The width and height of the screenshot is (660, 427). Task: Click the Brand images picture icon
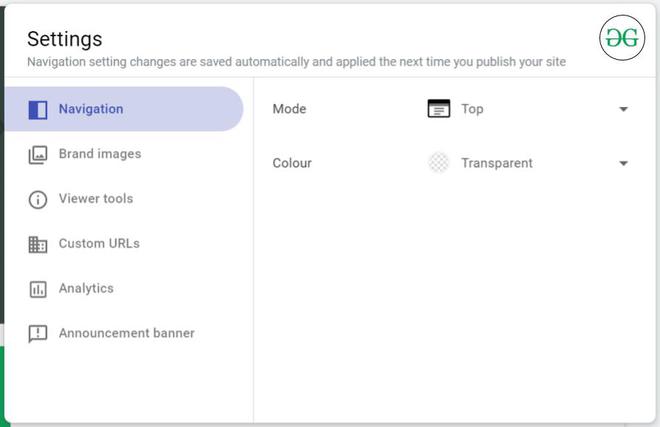pos(38,154)
